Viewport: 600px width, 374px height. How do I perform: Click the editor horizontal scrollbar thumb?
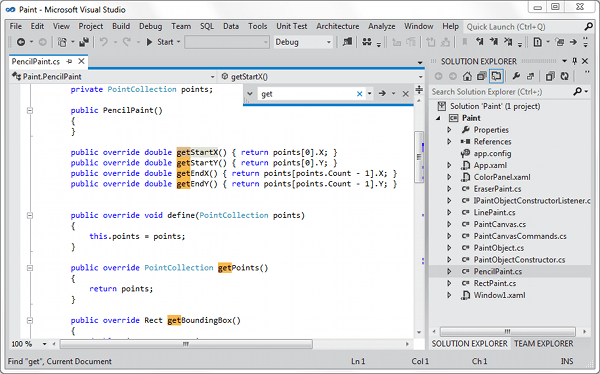click(x=186, y=344)
